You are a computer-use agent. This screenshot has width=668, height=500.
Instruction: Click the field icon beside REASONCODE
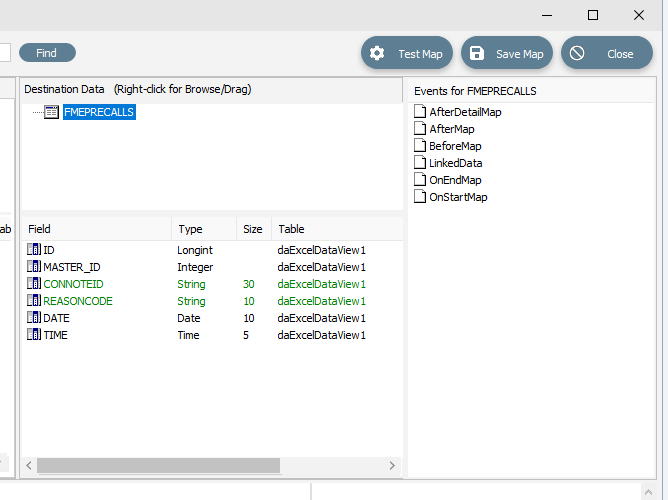(34, 301)
